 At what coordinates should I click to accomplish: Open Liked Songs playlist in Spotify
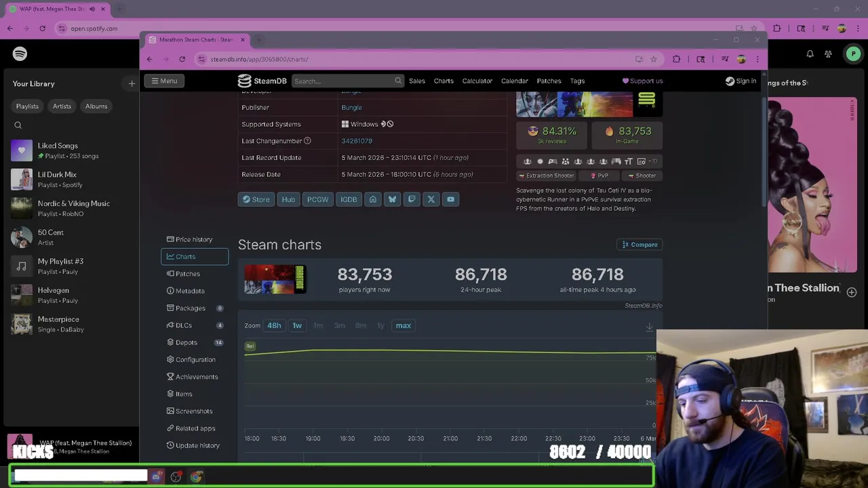coord(72,150)
